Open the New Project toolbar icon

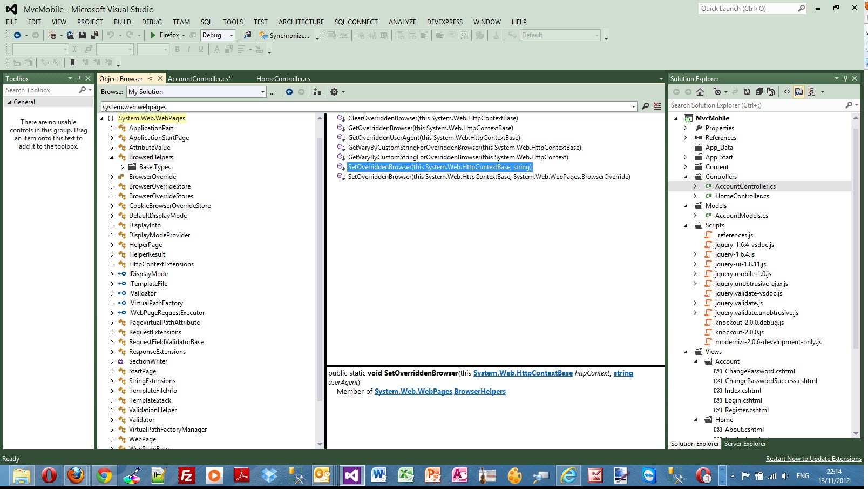tap(52, 35)
